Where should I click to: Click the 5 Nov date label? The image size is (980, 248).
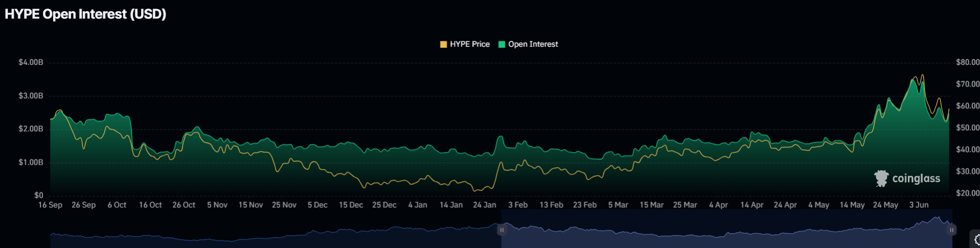(217, 205)
